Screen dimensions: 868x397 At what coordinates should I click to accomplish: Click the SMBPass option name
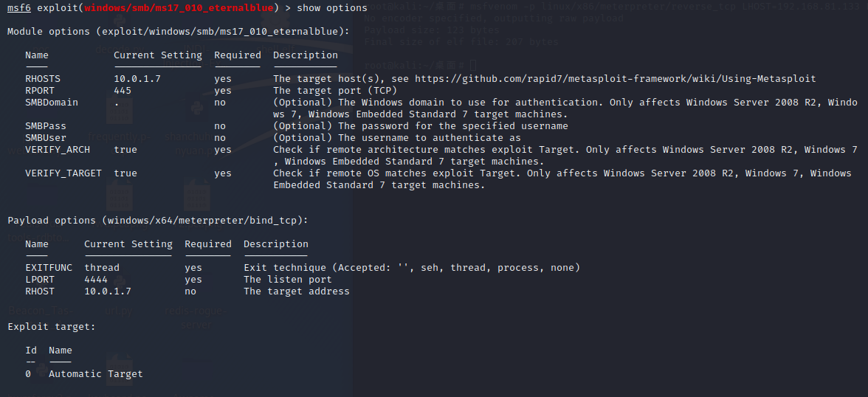46,125
